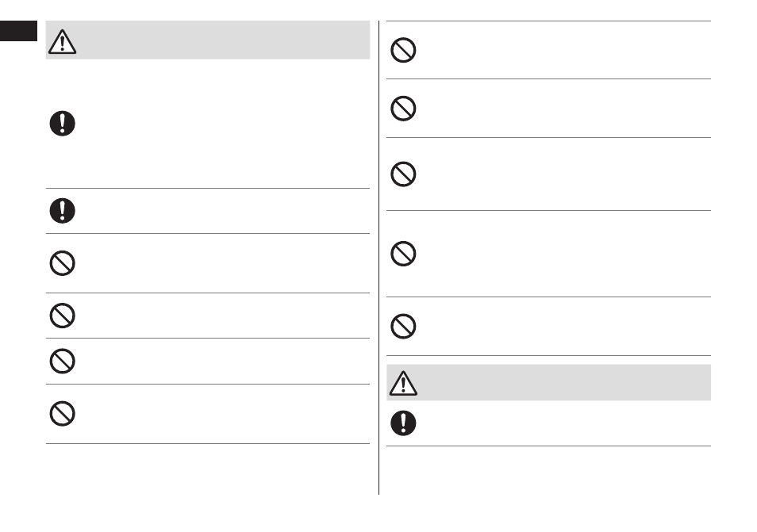Click the warning triangle in the right gray header
Image resolution: width=757 pixels, height=532 pixels.
(403, 384)
